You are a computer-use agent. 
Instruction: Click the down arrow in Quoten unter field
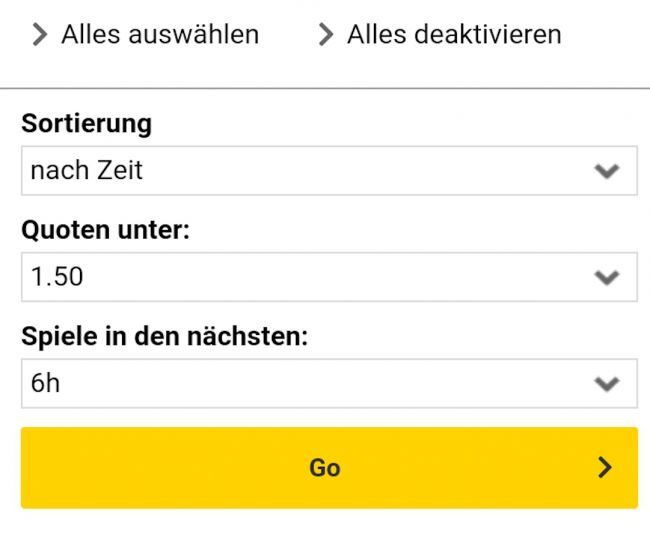606,277
